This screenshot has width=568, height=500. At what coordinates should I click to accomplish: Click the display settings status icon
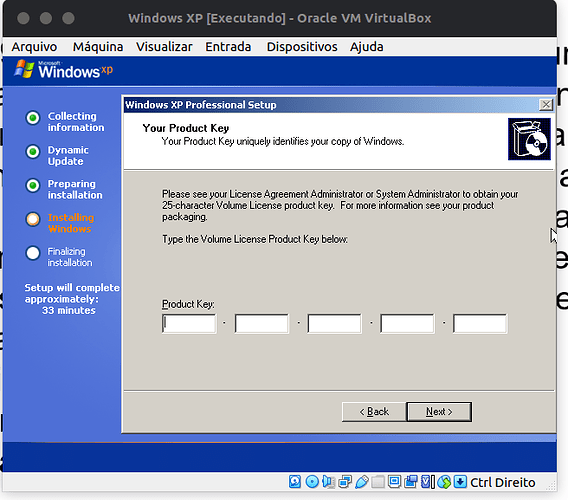394,482
